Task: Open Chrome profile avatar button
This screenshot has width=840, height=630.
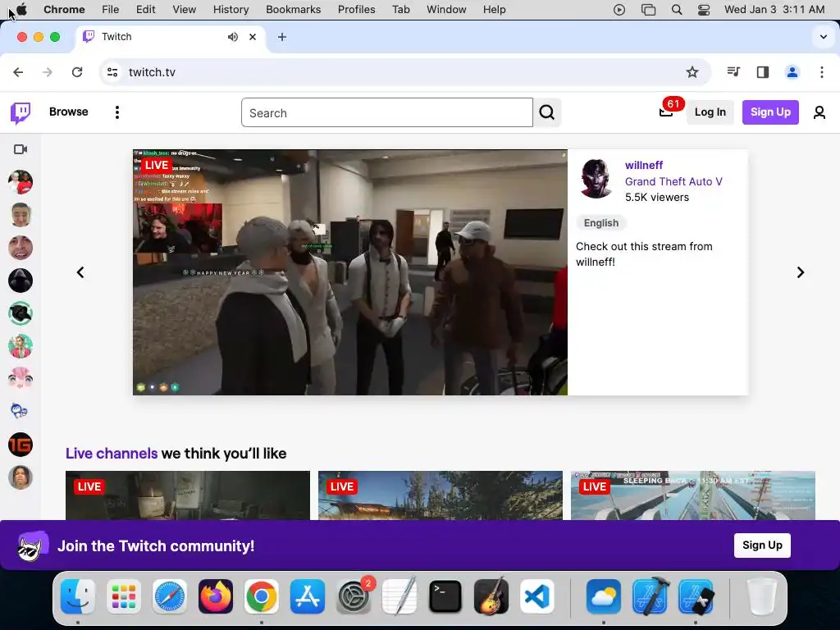Action: point(792,72)
